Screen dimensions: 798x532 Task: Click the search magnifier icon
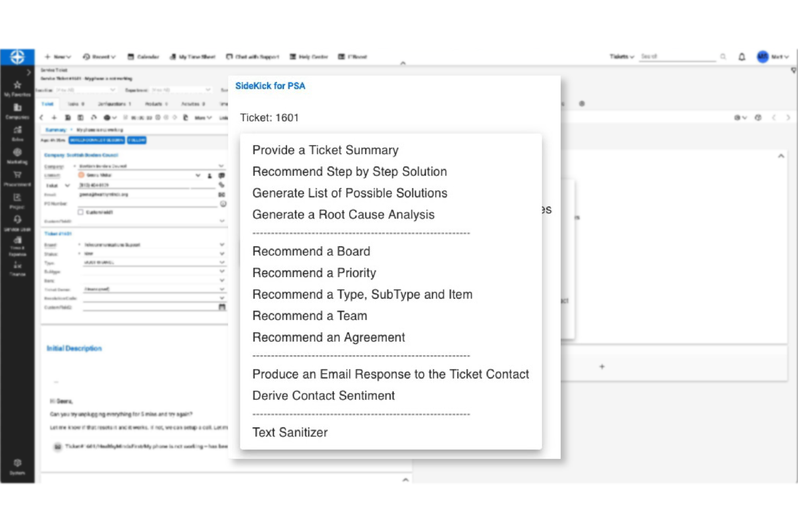click(x=723, y=57)
